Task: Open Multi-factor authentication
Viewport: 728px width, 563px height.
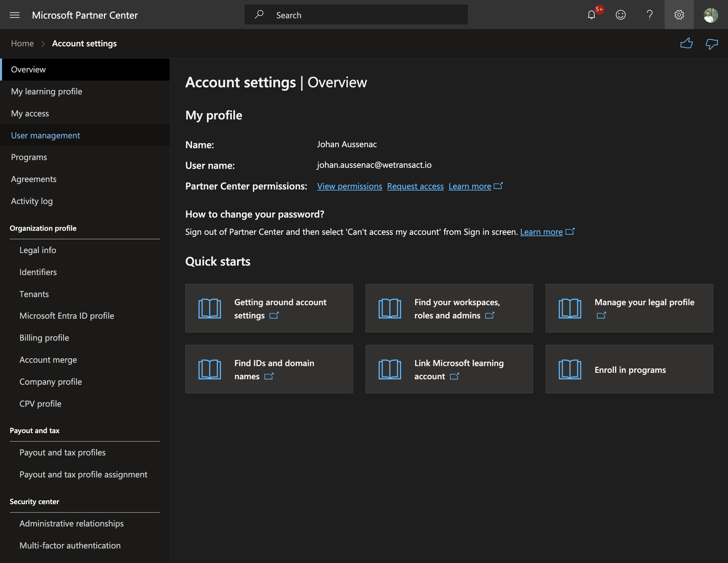Action: [85, 545]
